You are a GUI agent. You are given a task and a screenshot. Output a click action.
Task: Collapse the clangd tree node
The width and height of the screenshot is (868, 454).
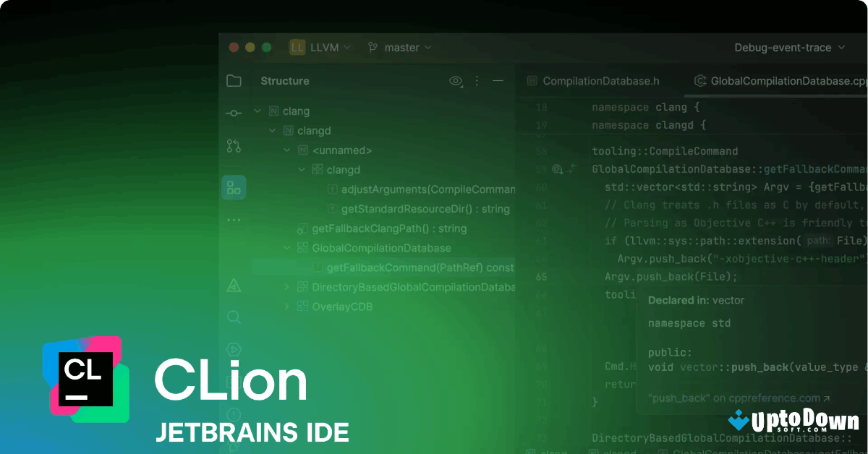(x=273, y=131)
